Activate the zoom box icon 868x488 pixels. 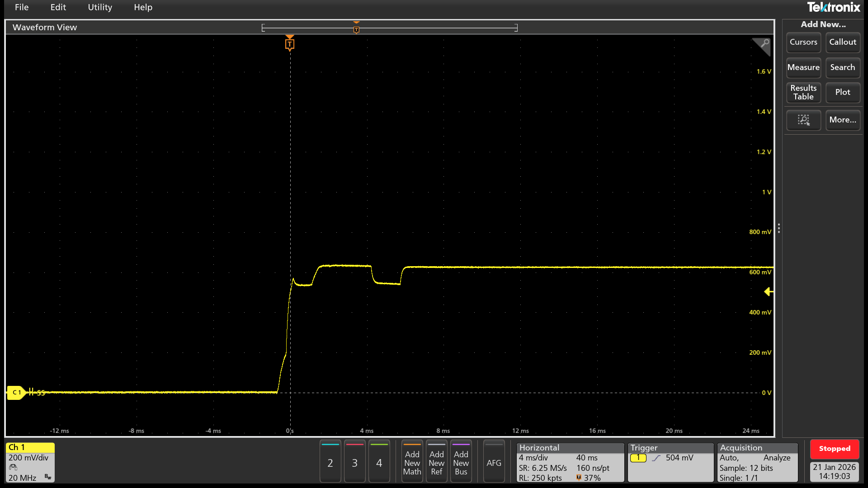(x=803, y=120)
